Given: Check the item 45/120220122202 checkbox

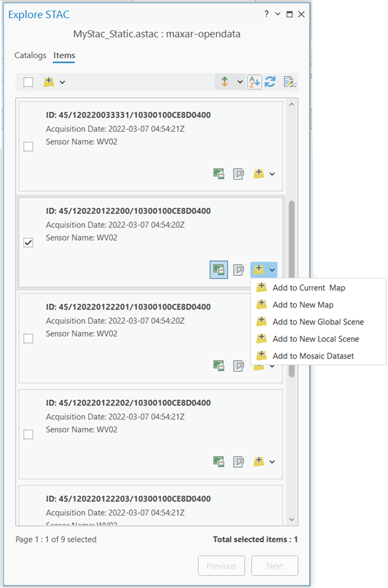Looking at the screenshot, I should 28,434.
